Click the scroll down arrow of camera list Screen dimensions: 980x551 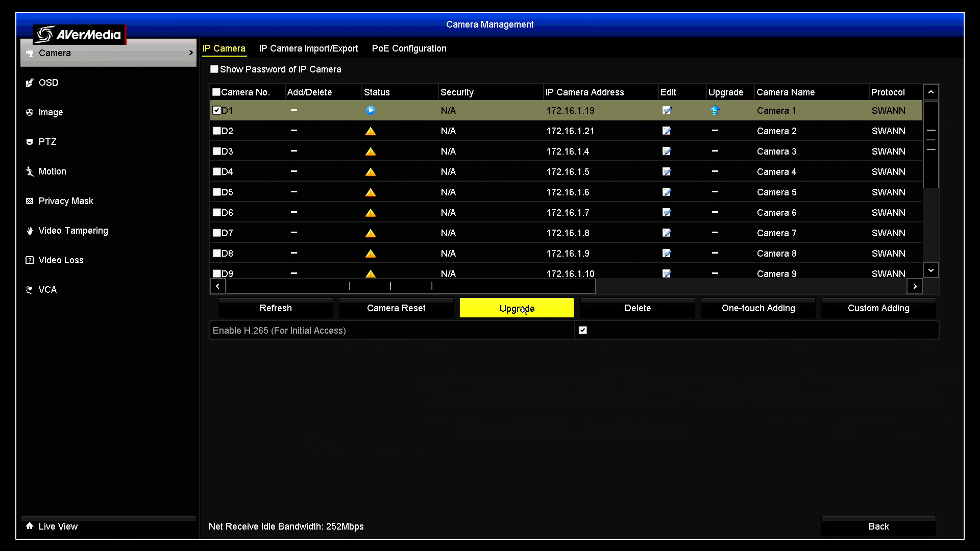click(931, 270)
